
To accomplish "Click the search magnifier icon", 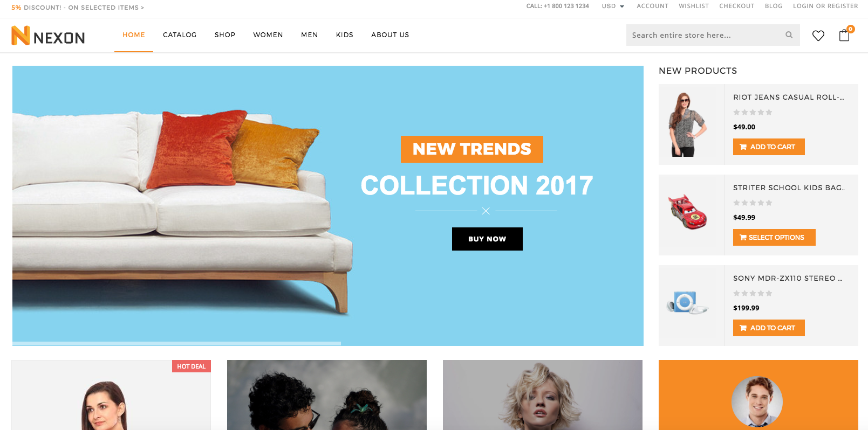I will pos(789,35).
